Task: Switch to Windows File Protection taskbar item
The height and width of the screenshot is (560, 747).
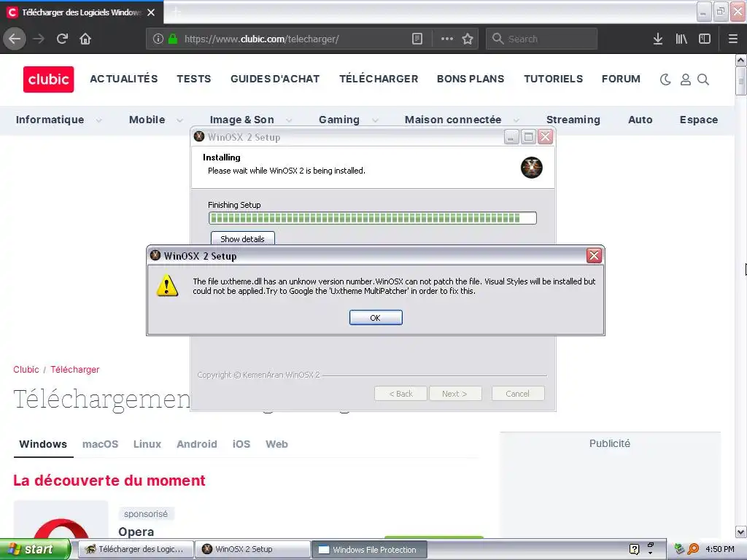Action: tap(369, 549)
